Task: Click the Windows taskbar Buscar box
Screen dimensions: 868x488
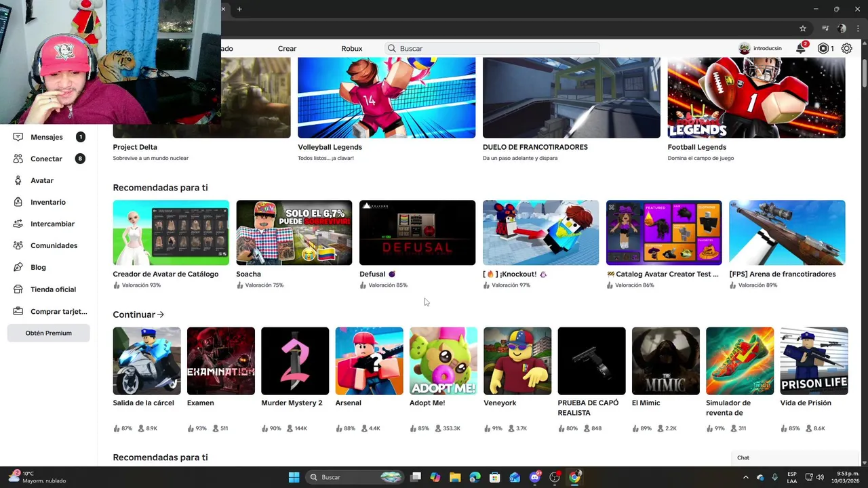Action: (x=355, y=477)
